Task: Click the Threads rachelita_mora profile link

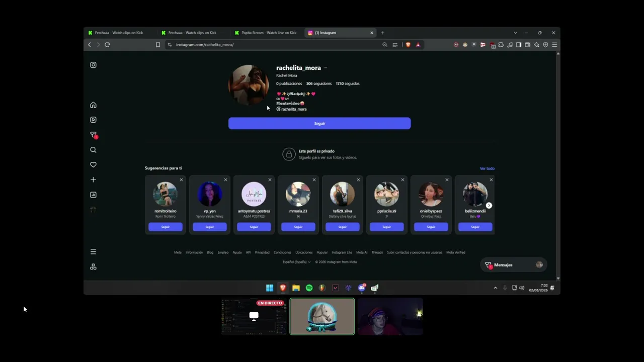Action: coord(291,109)
